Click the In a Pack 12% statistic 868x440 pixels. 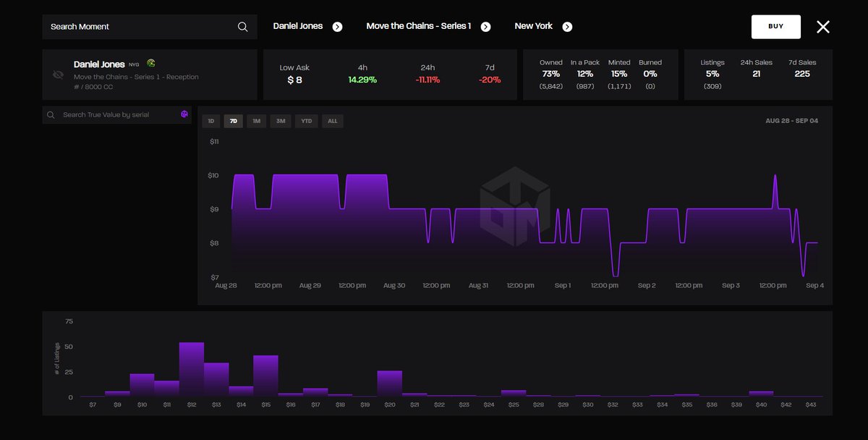(x=584, y=74)
